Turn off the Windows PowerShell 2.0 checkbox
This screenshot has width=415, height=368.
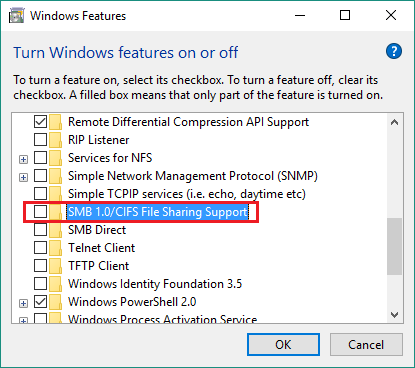(x=40, y=302)
